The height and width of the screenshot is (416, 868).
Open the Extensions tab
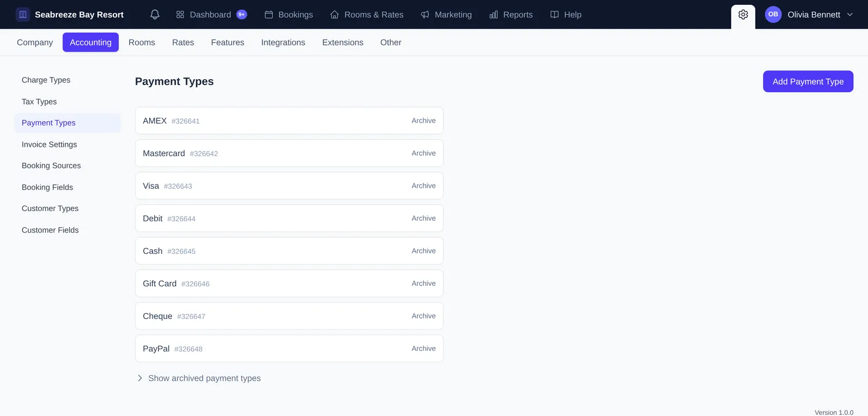pos(343,42)
